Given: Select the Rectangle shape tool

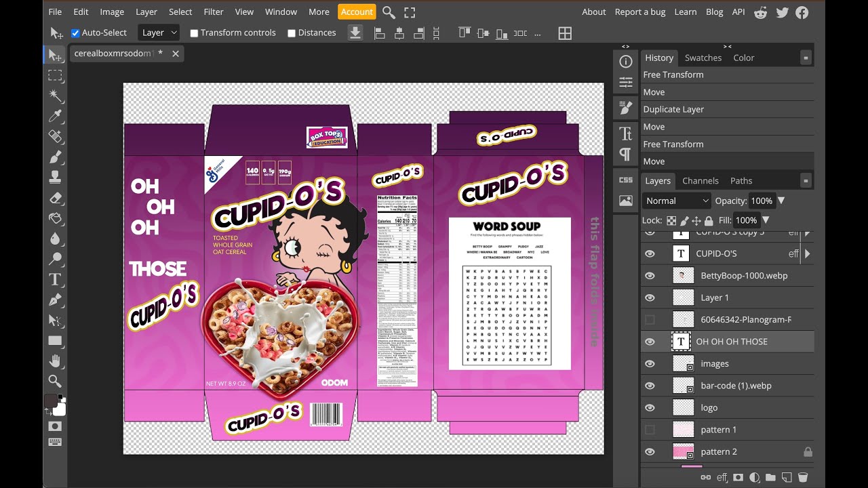Looking at the screenshot, I should click(55, 340).
